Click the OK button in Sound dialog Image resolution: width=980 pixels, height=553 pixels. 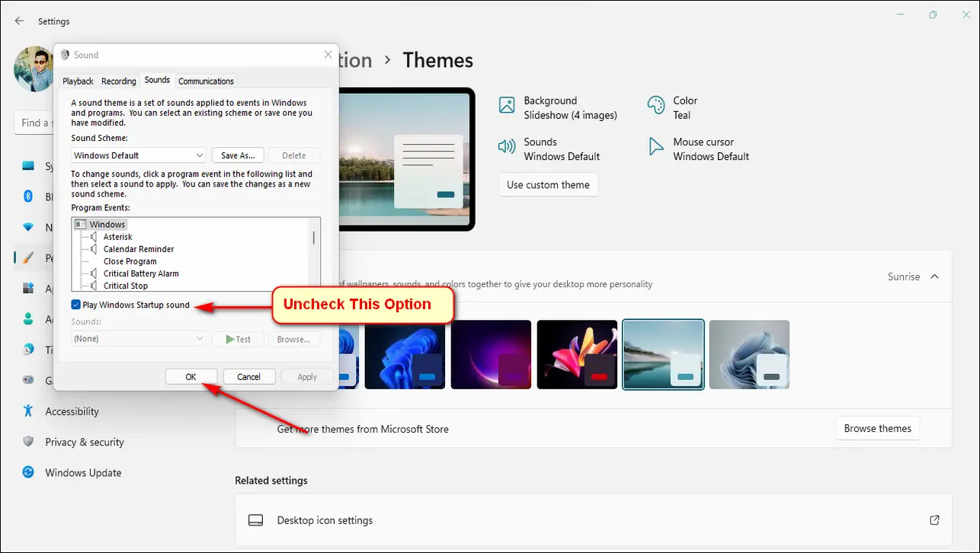pyautogui.click(x=191, y=376)
